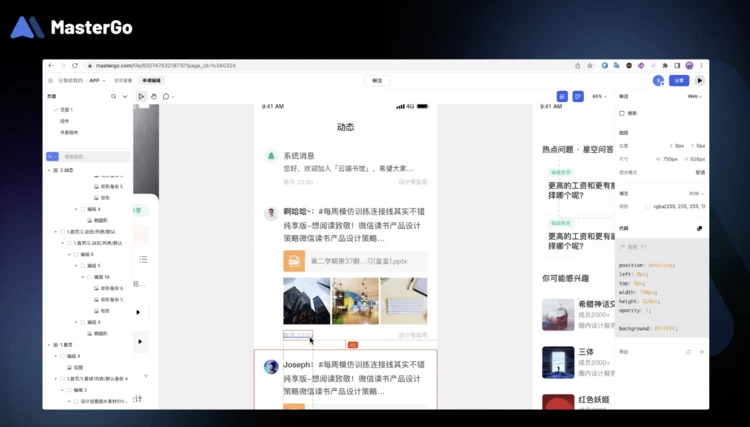The height and width of the screenshot is (427, 750).
Task: Toggle the first blue view mode button
Action: point(562,97)
